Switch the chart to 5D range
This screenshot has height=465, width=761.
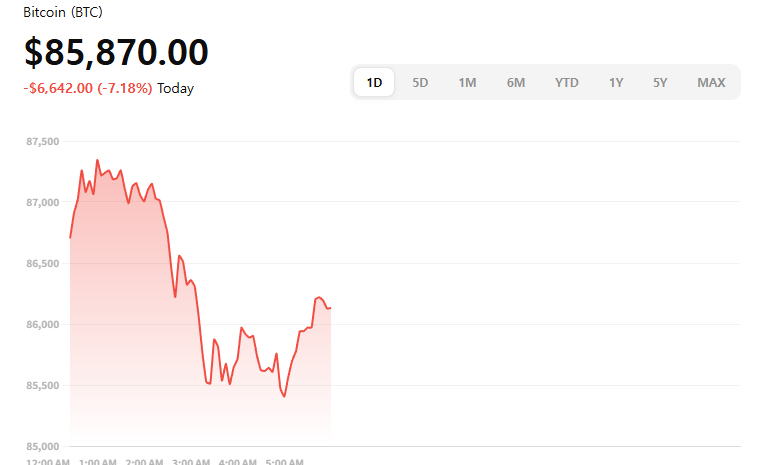click(420, 82)
